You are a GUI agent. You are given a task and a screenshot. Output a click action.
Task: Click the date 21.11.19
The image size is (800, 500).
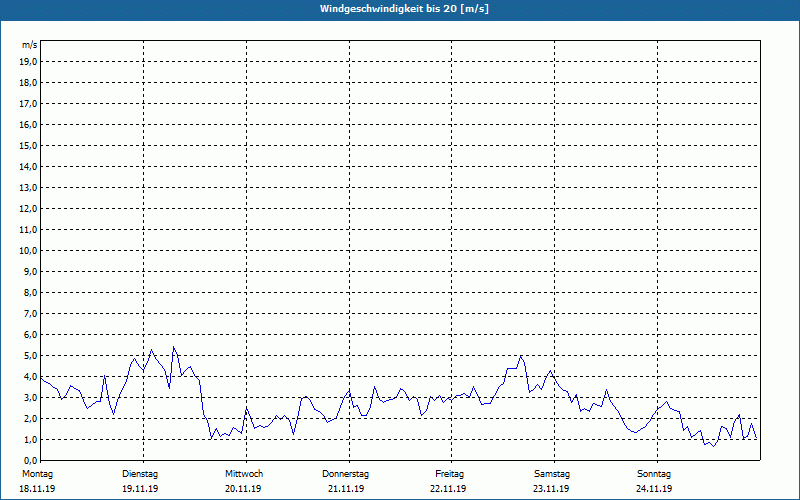pos(346,489)
